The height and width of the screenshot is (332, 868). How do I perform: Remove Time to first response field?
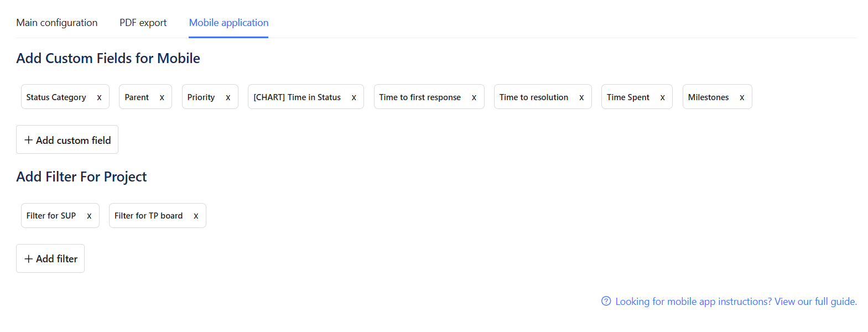tap(474, 97)
